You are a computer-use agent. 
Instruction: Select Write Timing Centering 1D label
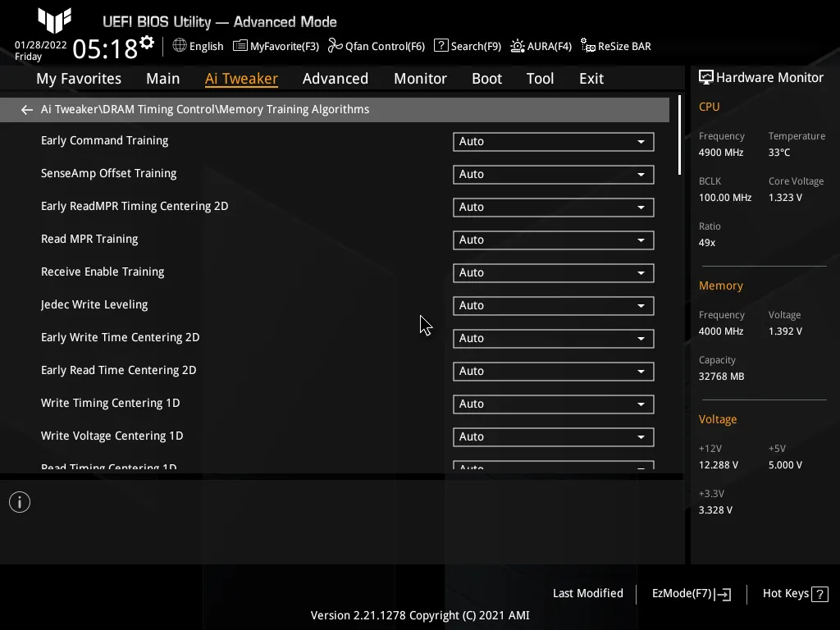pos(111,403)
